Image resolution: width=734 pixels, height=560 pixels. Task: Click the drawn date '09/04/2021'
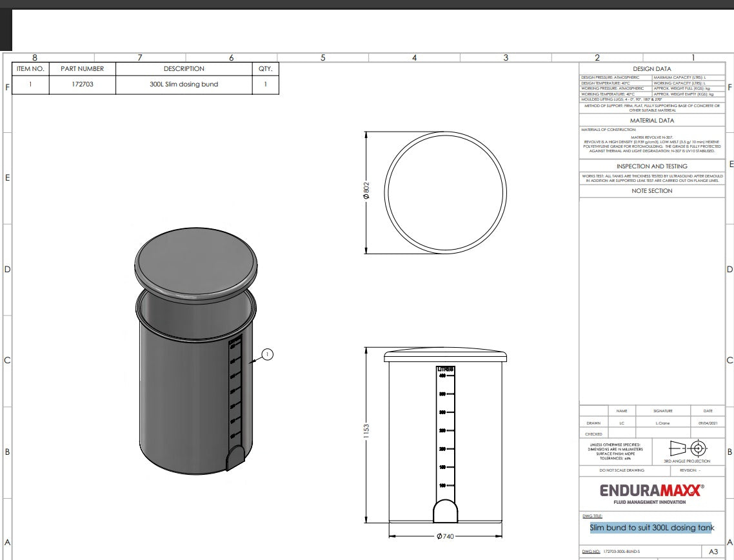coord(708,423)
